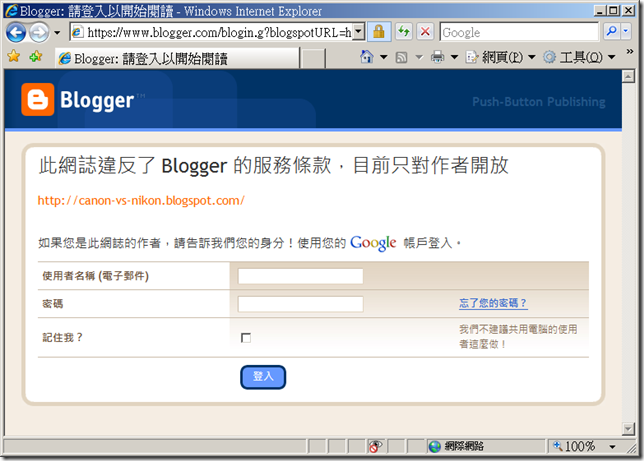Minimize the Internet Explorer window

click(x=600, y=11)
